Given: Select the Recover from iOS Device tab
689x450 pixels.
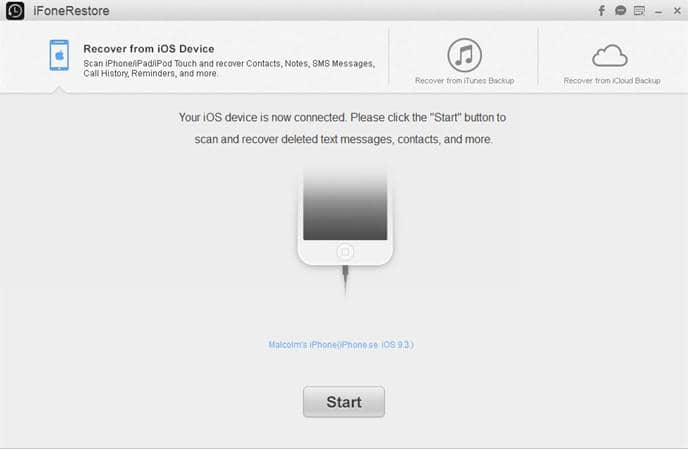Looking at the screenshot, I should (194, 57).
